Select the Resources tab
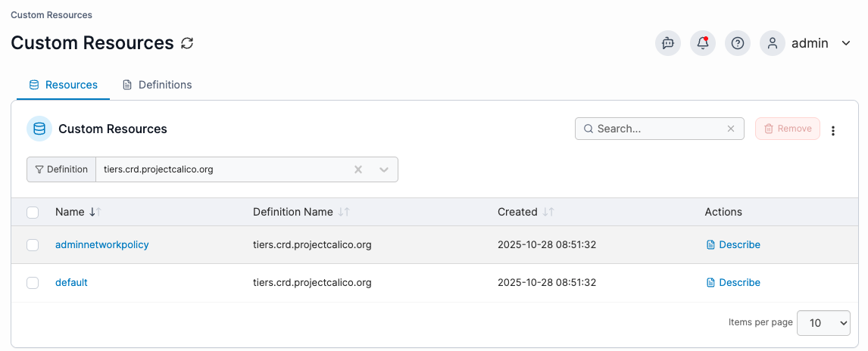The image size is (868, 351). pos(64,85)
